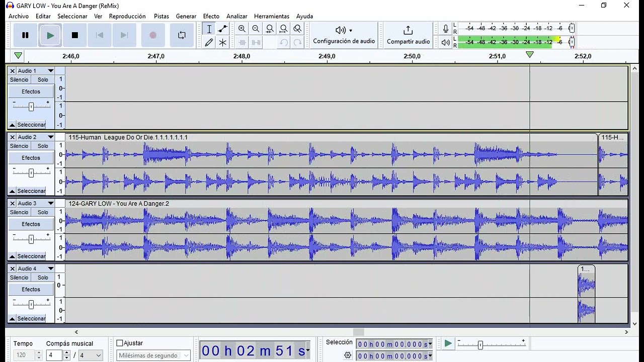Mute Audio 2 with Silencio

(19, 146)
